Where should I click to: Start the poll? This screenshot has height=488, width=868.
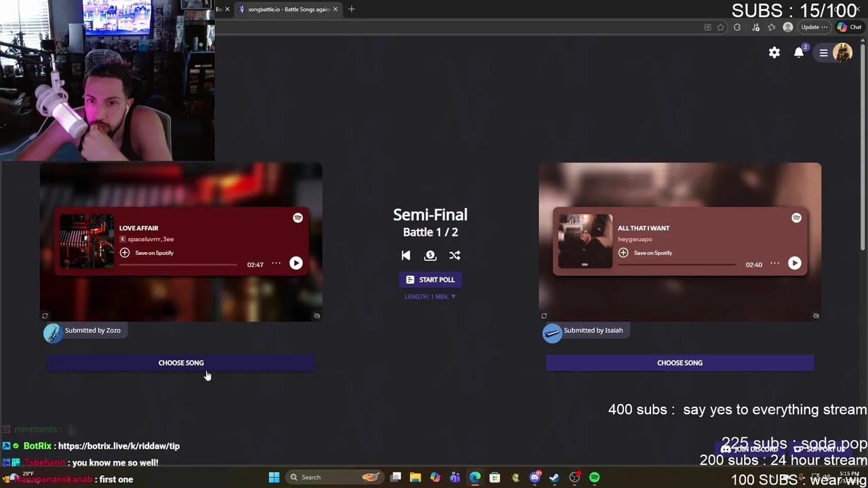(430, 279)
